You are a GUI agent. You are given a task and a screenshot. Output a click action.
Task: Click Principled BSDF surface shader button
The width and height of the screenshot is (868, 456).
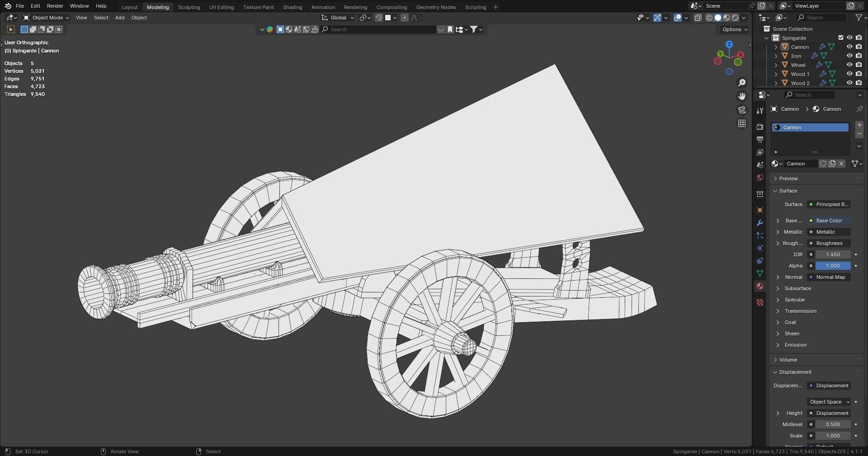tap(829, 204)
